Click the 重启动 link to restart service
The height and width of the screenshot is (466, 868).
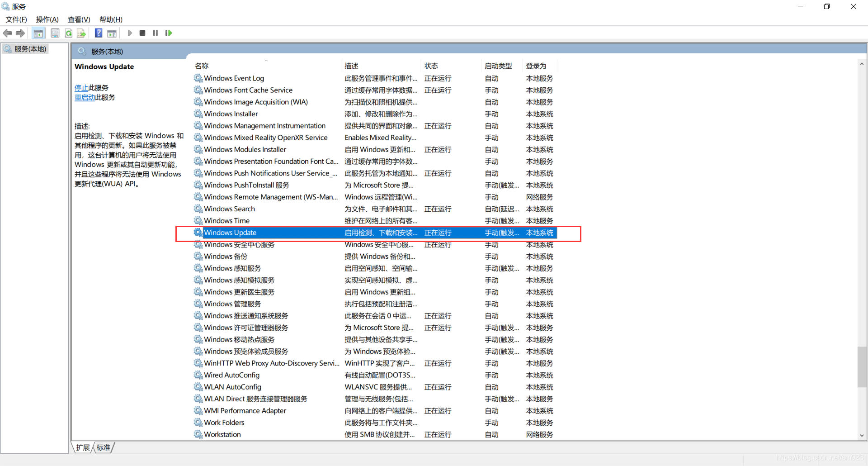pyautogui.click(x=85, y=97)
